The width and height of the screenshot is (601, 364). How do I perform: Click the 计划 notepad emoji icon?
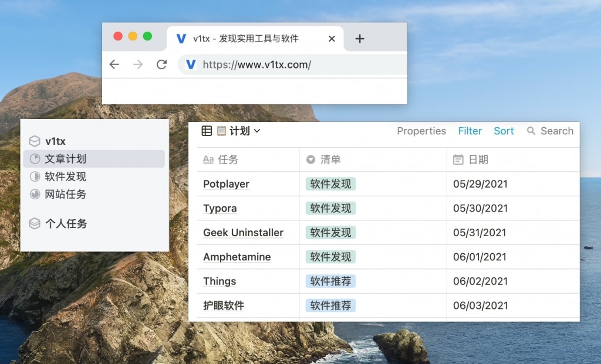tap(221, 131)
